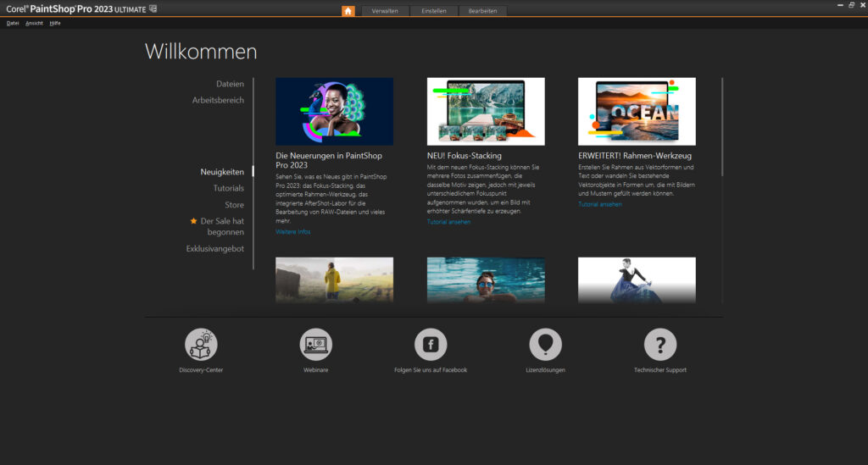Image resolution: width=868 pixels, height=465 pixels.
Task: Click the Facebook follow icon
Action: [431, 345]
